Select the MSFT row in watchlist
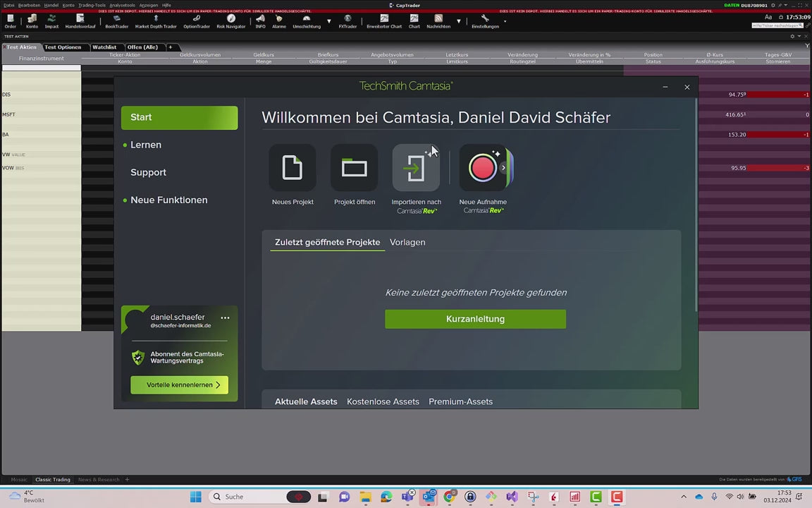812x508 pixels. 42,114
